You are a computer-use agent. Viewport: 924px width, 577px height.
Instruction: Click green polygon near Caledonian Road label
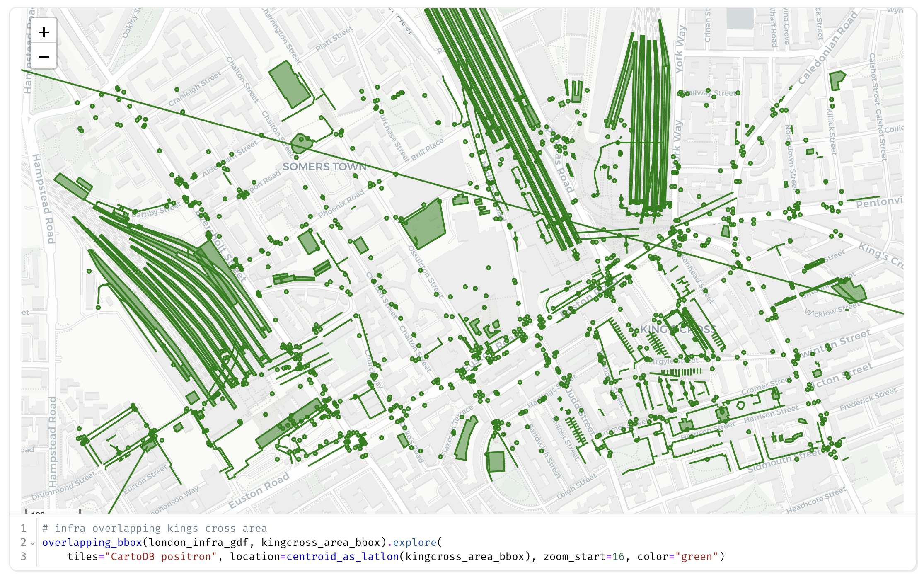coord(836,80)
